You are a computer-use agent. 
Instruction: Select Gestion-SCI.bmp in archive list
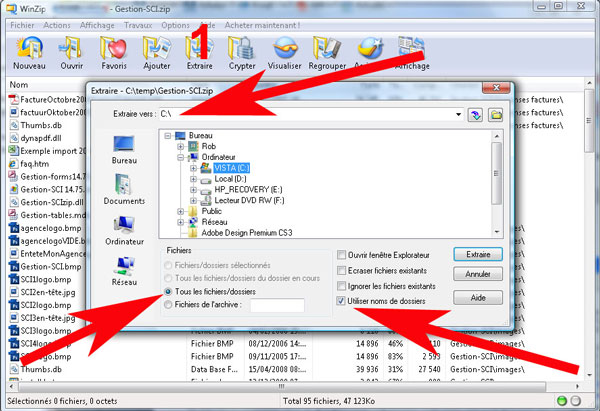click(45, 267)
